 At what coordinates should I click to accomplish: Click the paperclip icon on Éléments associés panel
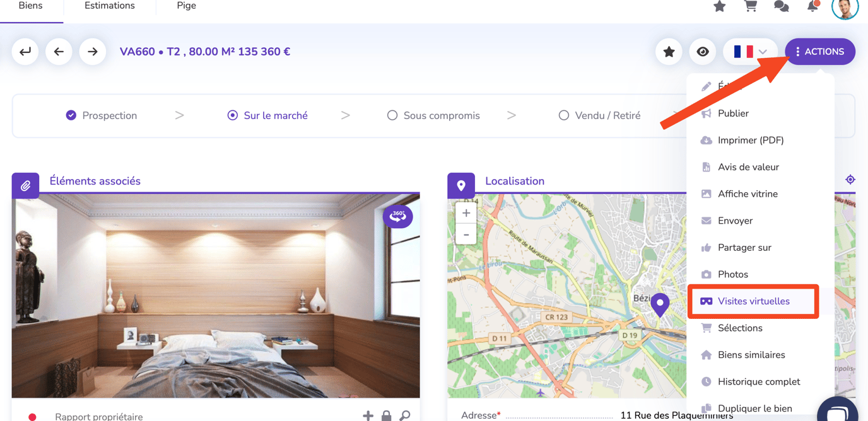[x=25, y=185]
